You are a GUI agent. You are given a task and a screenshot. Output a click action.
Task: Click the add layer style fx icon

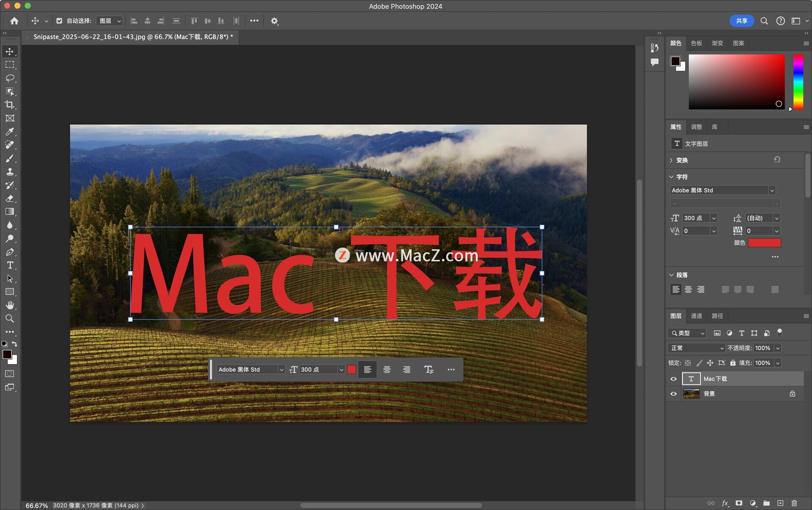(x=725, y=503)
